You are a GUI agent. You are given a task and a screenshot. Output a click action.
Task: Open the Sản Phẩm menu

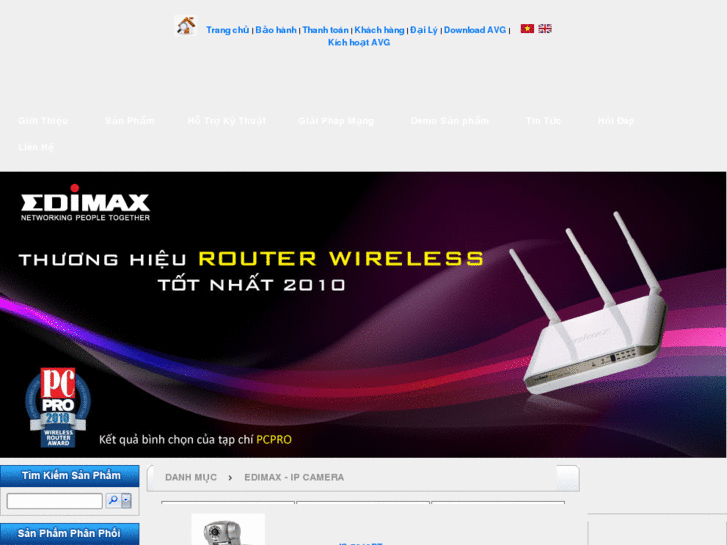[130, 121]
